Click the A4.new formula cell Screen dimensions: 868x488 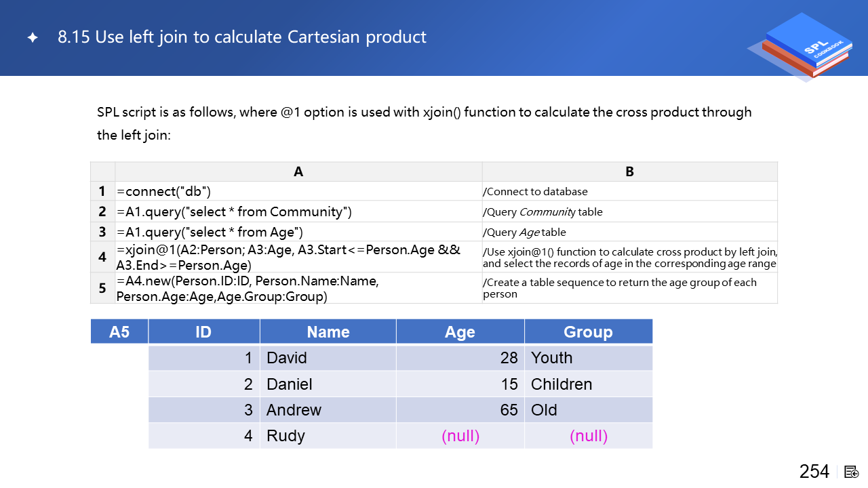298,289
